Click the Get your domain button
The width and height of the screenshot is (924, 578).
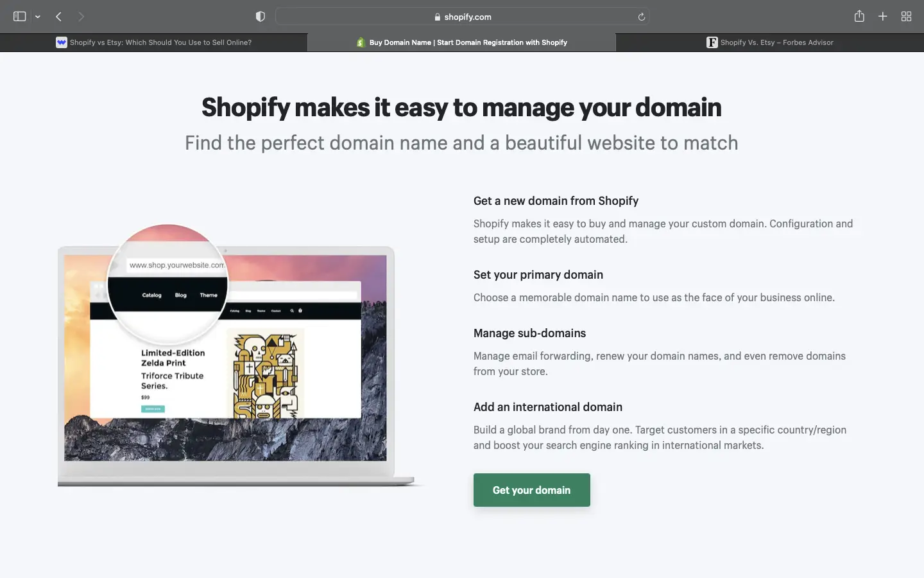(x=531, y=490)
